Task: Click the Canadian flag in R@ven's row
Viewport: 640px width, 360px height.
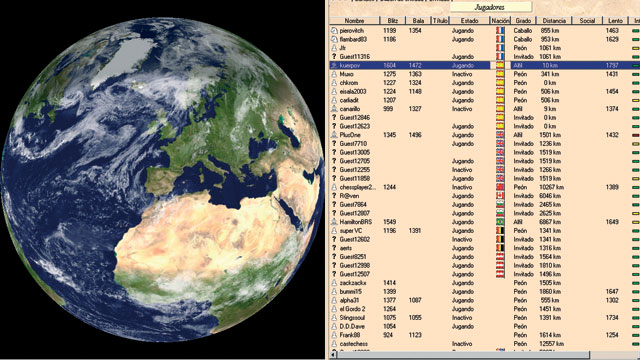Action: click(500, 196)
